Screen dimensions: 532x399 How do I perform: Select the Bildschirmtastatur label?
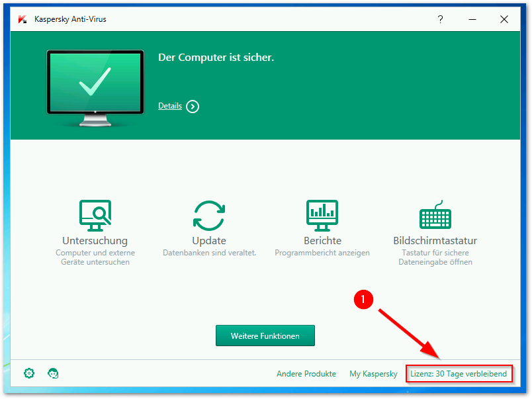(435, 241)
